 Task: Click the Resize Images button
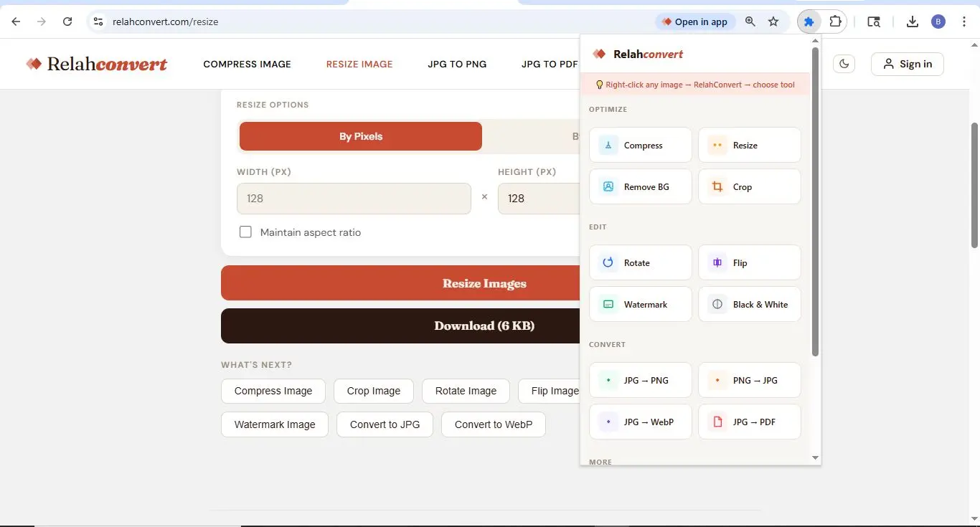point(400,283)
